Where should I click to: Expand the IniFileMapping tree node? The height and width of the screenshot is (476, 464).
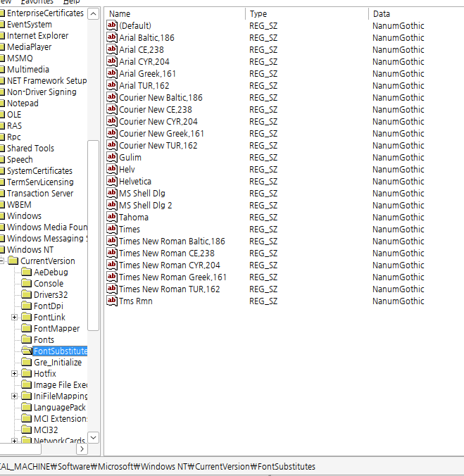14,396
